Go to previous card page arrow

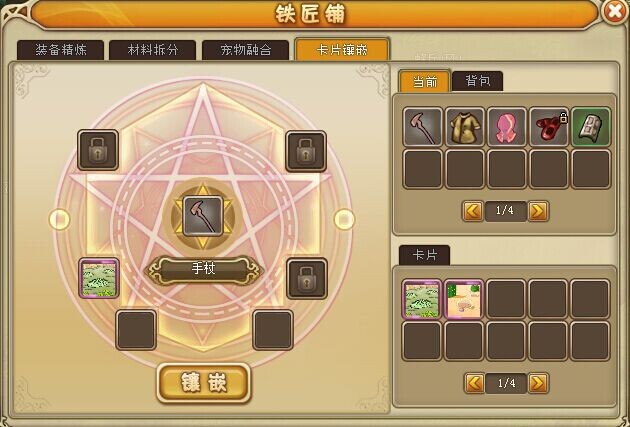point(474,383)
